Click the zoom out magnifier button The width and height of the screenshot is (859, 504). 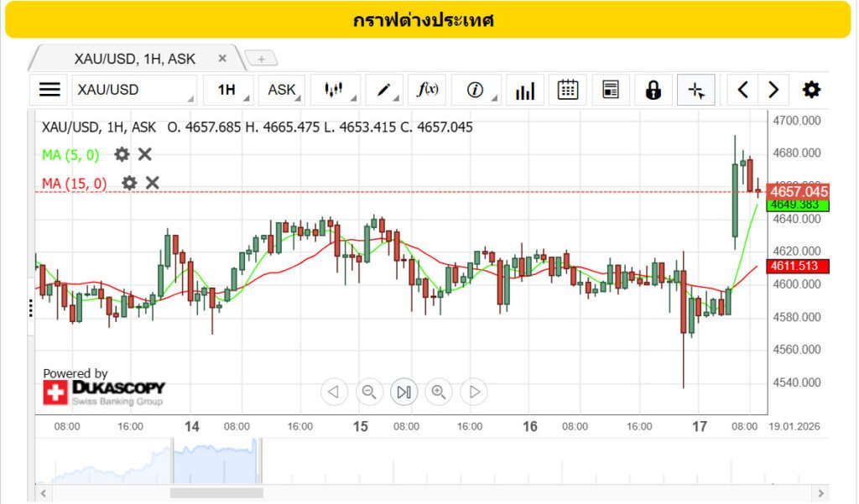(368, 392)
